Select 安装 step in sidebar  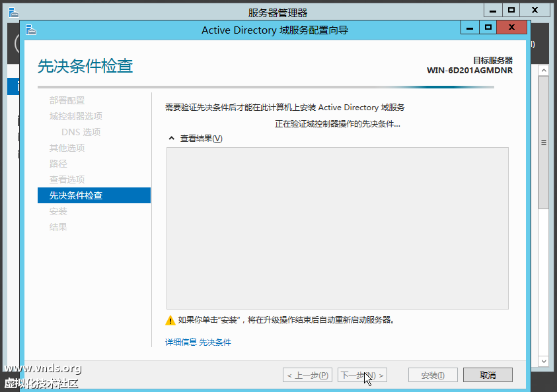58,211
